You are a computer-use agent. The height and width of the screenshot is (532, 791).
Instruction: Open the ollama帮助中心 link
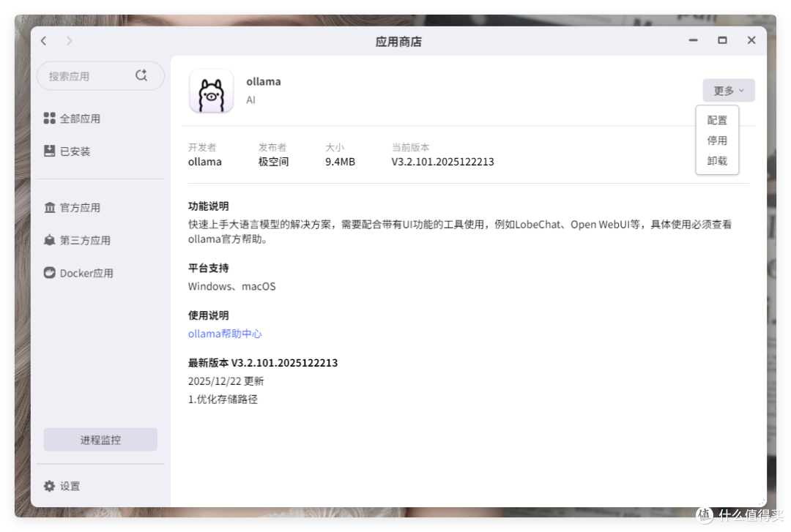(225, 334)
